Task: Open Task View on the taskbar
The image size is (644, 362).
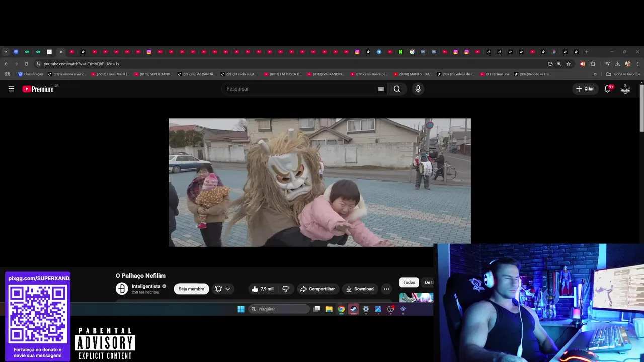Action: 316,309
